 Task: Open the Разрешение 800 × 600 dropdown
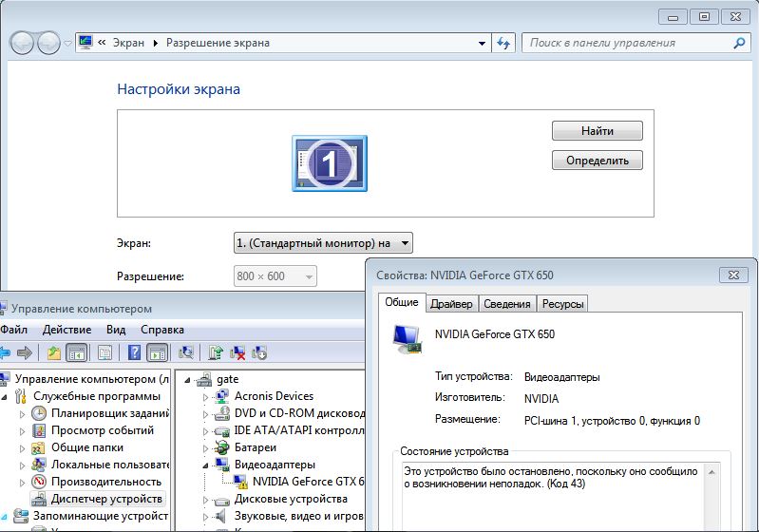pos(275,276)
